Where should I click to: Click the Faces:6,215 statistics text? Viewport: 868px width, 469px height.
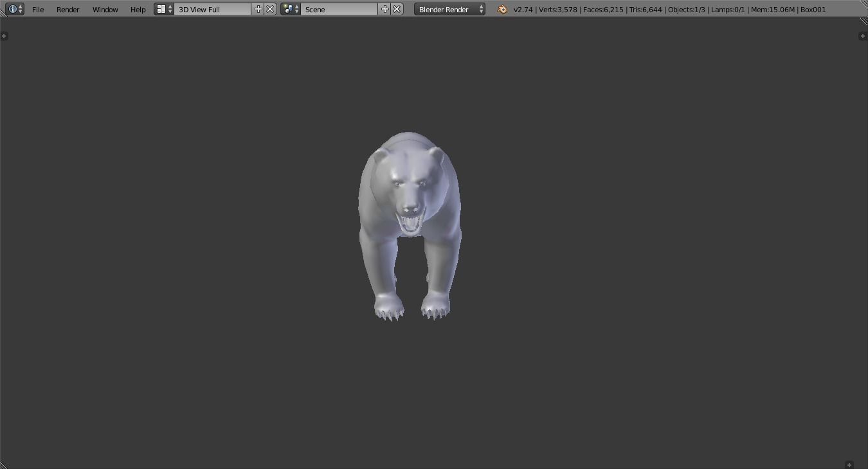click(603, 10)
